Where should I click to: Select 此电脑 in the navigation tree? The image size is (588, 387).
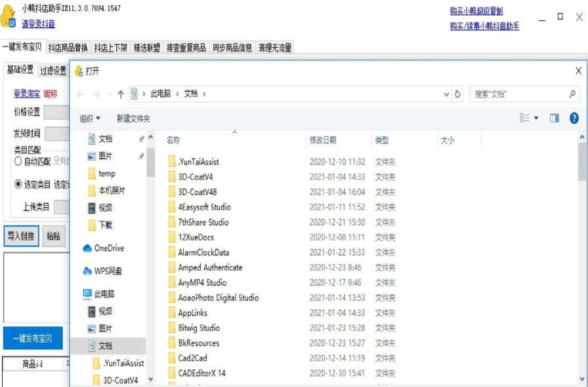click(x=99, y=294)
